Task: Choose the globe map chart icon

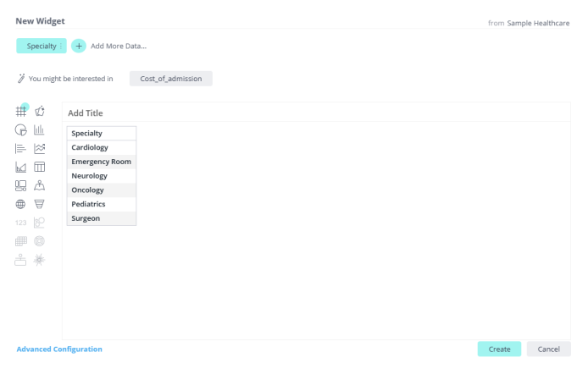Action: pos(21,204)
